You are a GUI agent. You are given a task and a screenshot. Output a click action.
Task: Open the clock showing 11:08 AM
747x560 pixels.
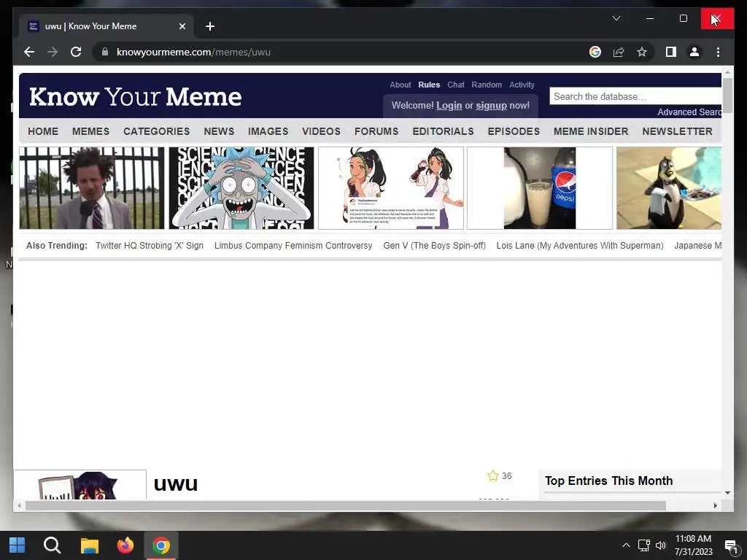point(693,545)
